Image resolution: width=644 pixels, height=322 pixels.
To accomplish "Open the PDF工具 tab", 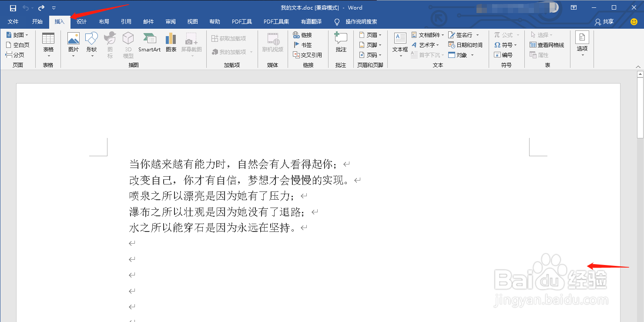I will coord(242,22).
